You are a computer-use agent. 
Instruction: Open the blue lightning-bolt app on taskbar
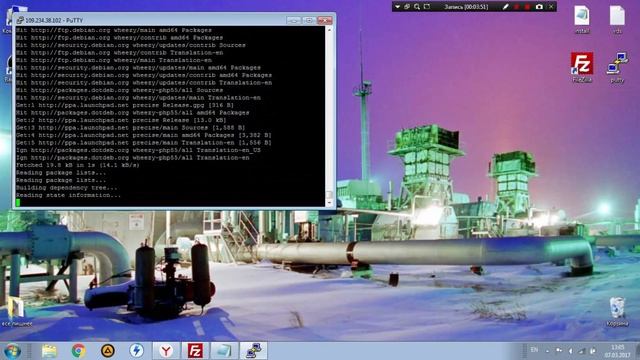[137, 351]
